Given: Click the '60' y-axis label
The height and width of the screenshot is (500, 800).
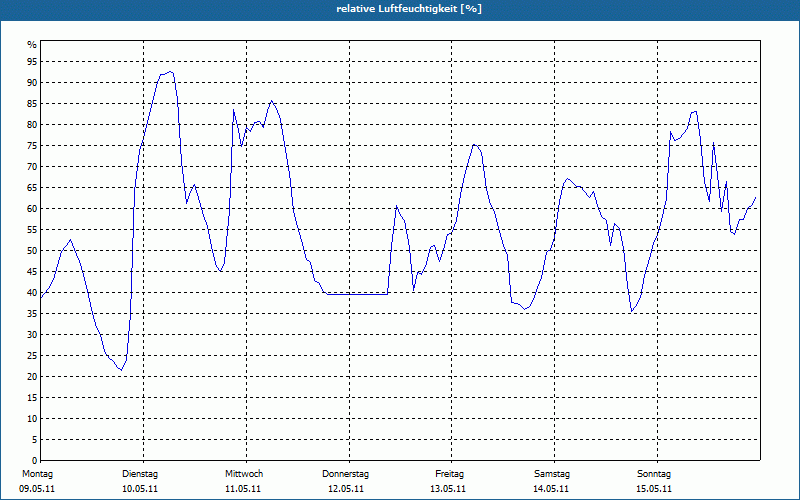Looking at the screenshot, I should pos(32,209).
